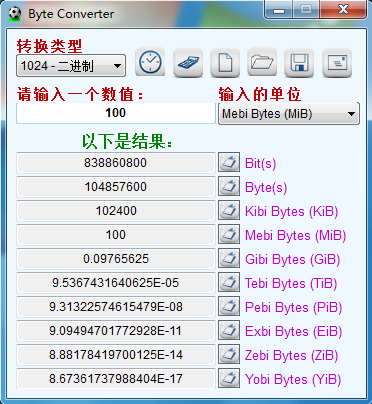Click the Yobi Bytes (YiB) label
Viewport: 372px width, 404px height.
point(293,379)
